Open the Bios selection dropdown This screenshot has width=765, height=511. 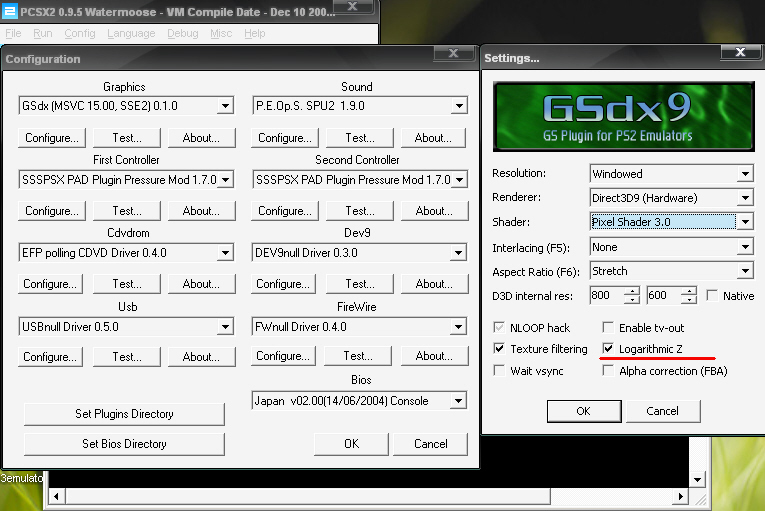point(458,401)
